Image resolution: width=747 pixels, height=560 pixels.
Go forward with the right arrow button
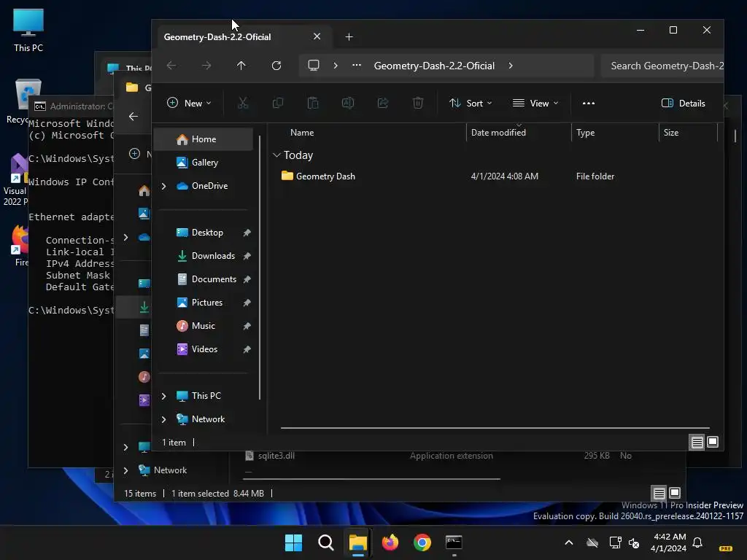click(206, 66)
